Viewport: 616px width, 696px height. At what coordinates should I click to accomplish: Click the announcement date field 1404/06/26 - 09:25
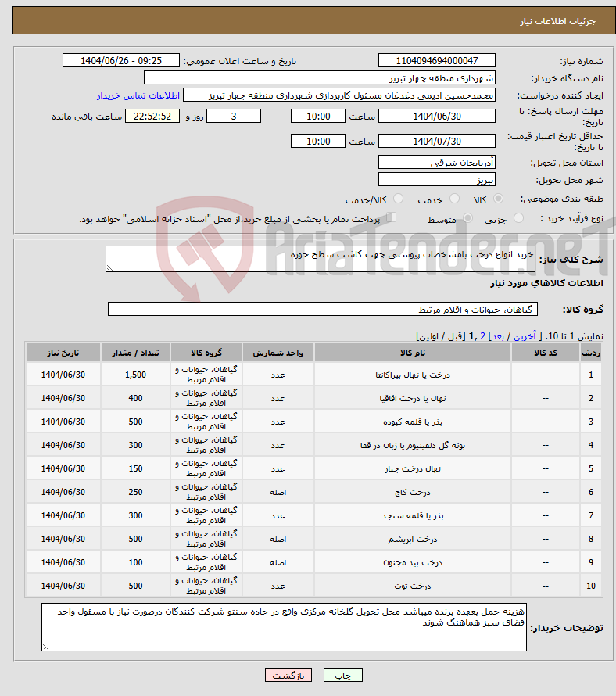[x=121, y=60]
